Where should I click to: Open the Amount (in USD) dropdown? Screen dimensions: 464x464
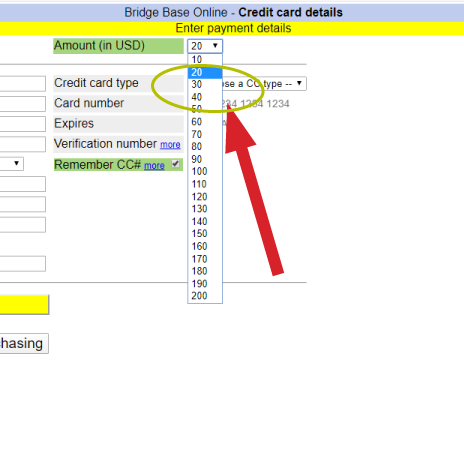205,46
